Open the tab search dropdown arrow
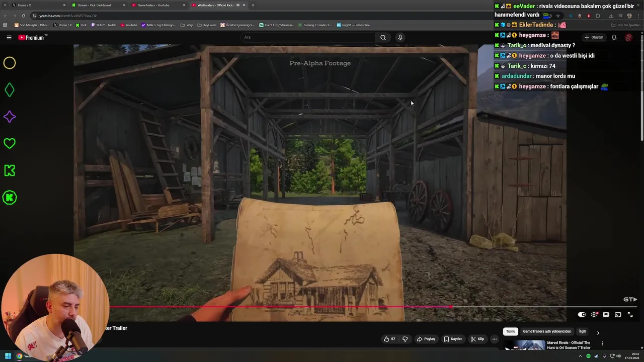 tap(5, 5)
